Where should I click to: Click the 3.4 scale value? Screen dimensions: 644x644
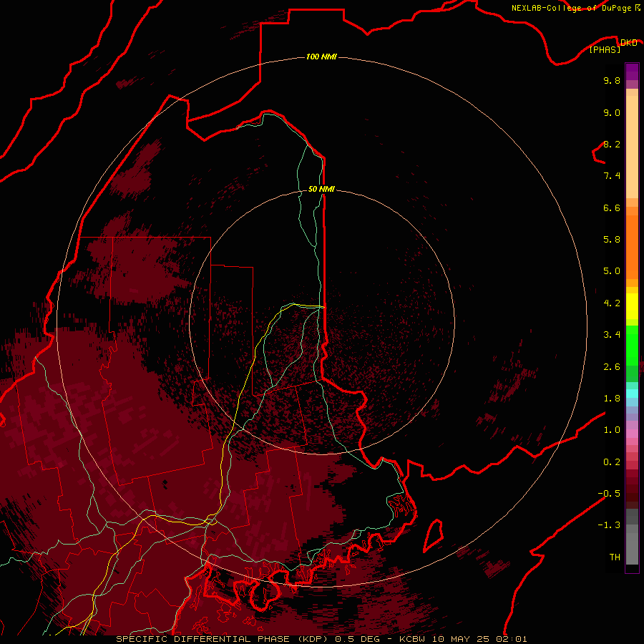click(612, 335)
